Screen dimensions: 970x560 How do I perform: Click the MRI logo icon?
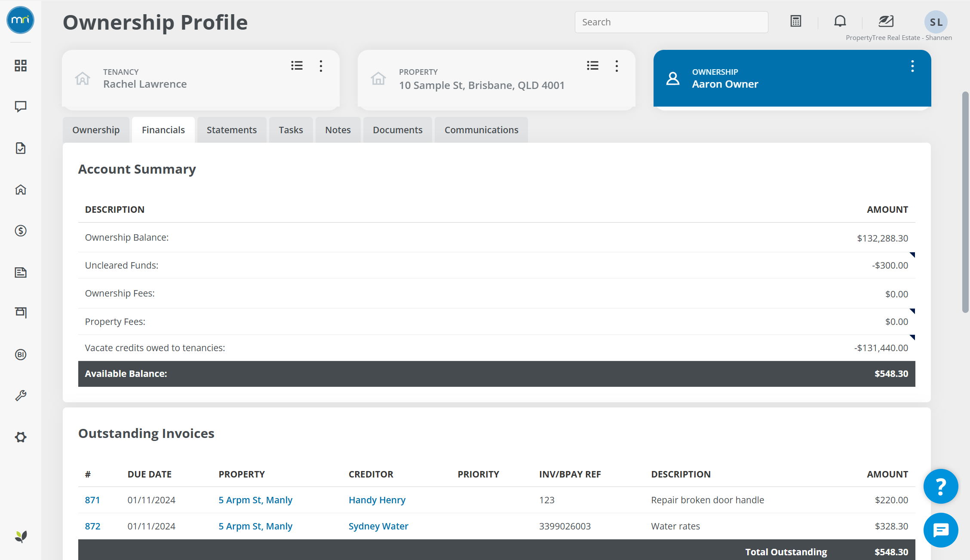tap(20, 20)
